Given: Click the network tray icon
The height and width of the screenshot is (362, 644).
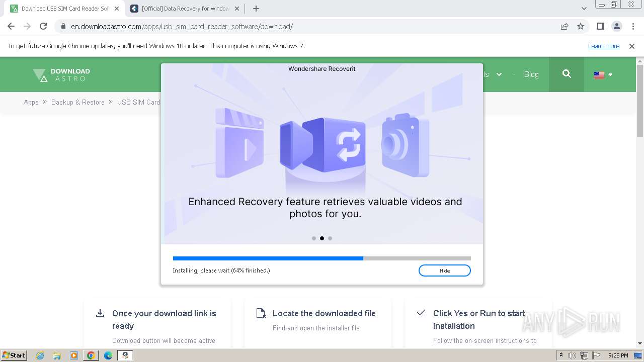Looking at the screenshot, I should [584, 355].
